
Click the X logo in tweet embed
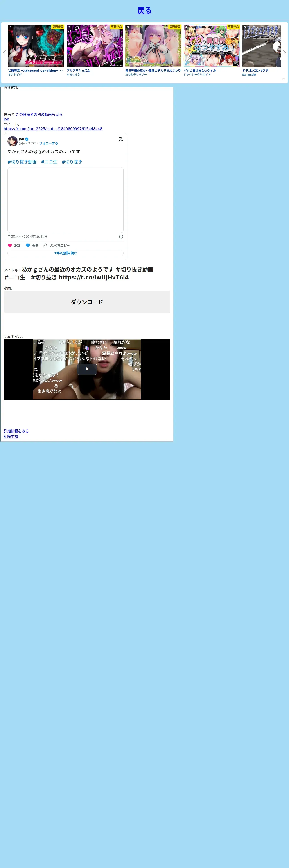pos(121,139)
